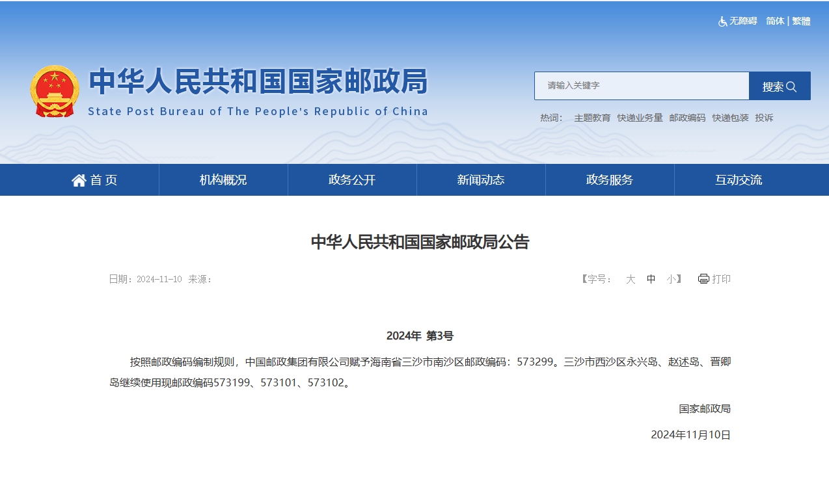
Task: Go to 首页 in navigation bar
Action: point(95,180)
